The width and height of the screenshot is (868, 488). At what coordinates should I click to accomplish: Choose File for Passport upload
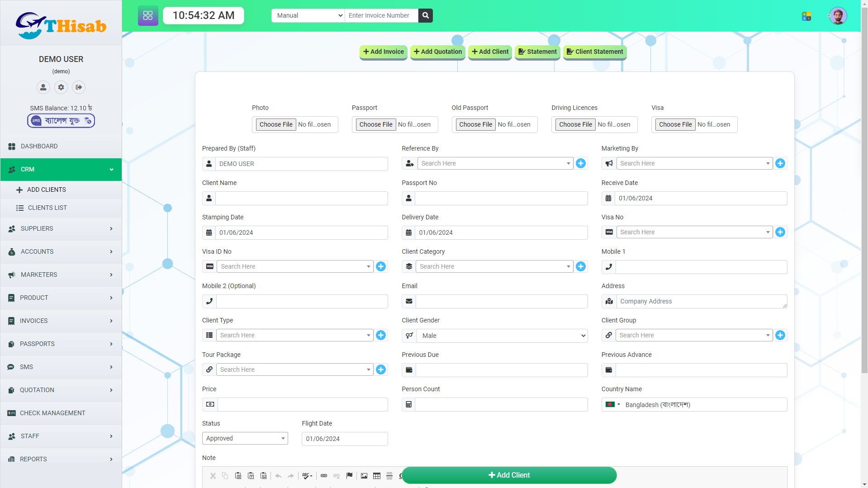click(376, 124)
